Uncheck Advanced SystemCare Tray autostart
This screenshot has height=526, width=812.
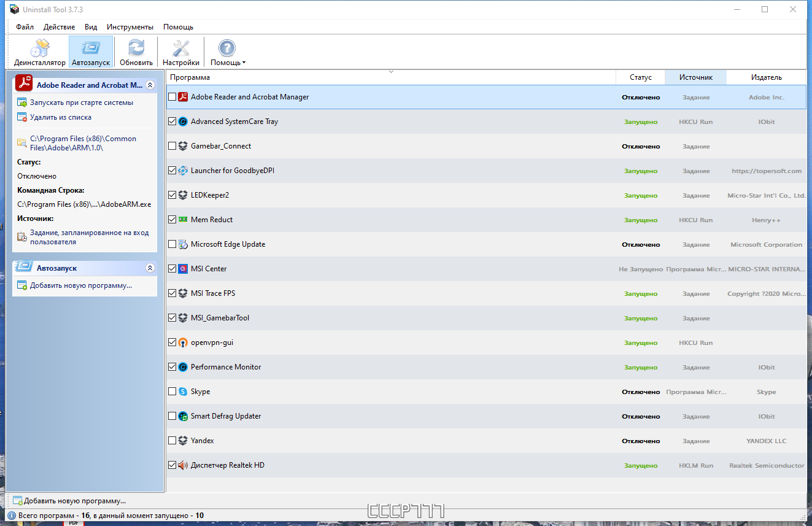point(172,122)
